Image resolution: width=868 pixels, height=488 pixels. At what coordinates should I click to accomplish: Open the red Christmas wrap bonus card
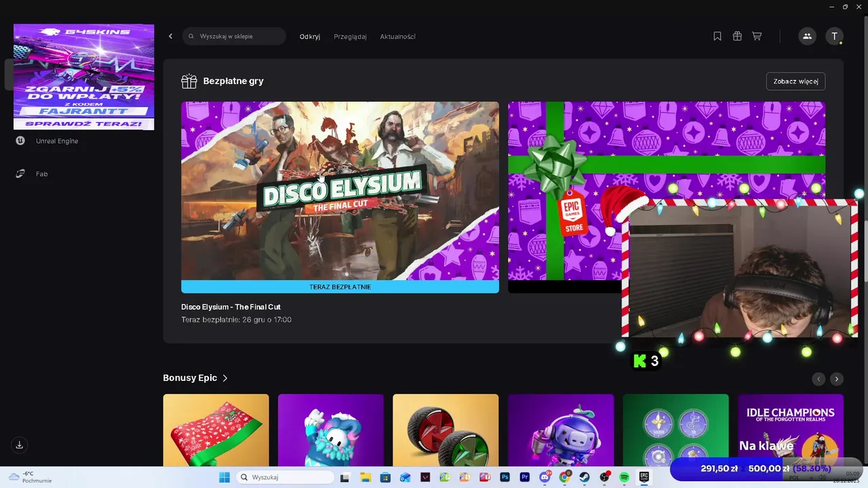tap(216, 430)
